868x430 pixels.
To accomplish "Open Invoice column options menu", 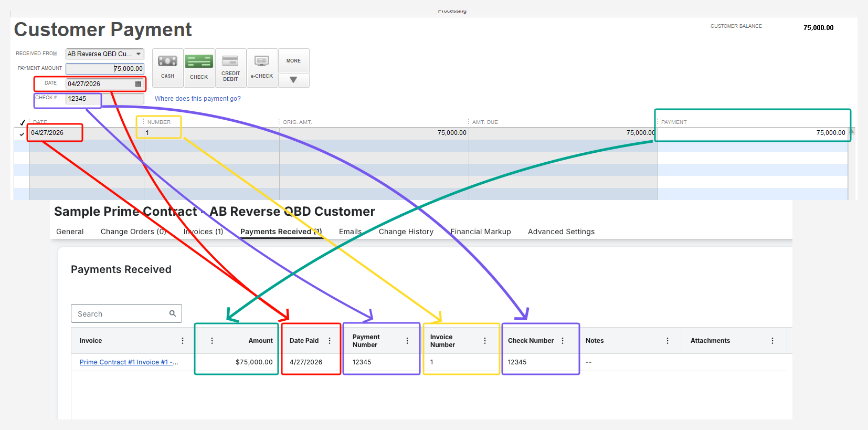I will coord(183,341).
